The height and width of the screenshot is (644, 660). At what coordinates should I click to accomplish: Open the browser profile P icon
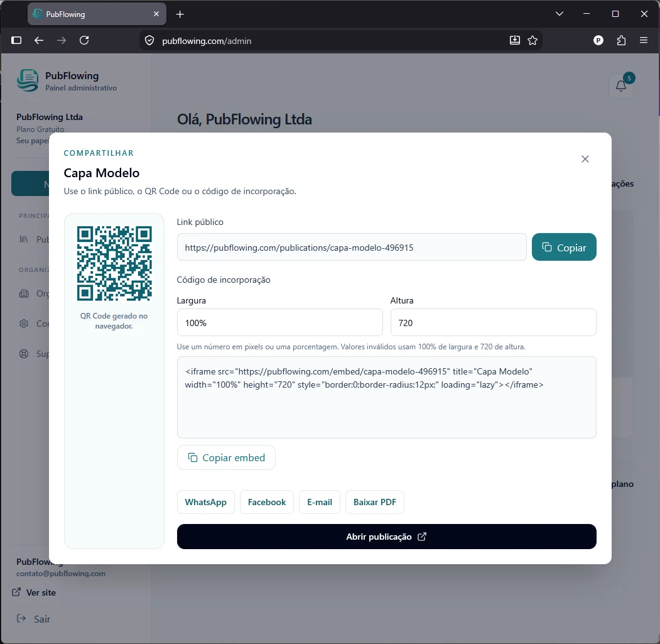click(598, 40)
